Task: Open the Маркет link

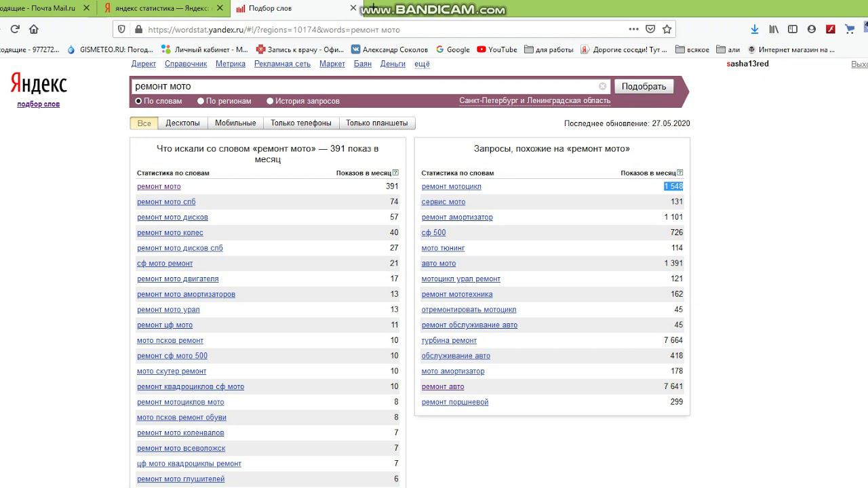Action: pyautogui.click(x=332, y=64)
